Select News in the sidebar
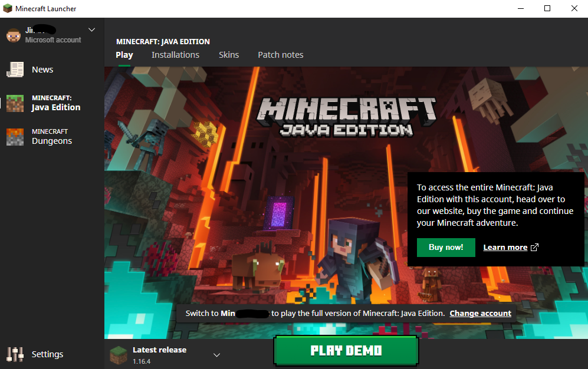 (x=52, y=70)
